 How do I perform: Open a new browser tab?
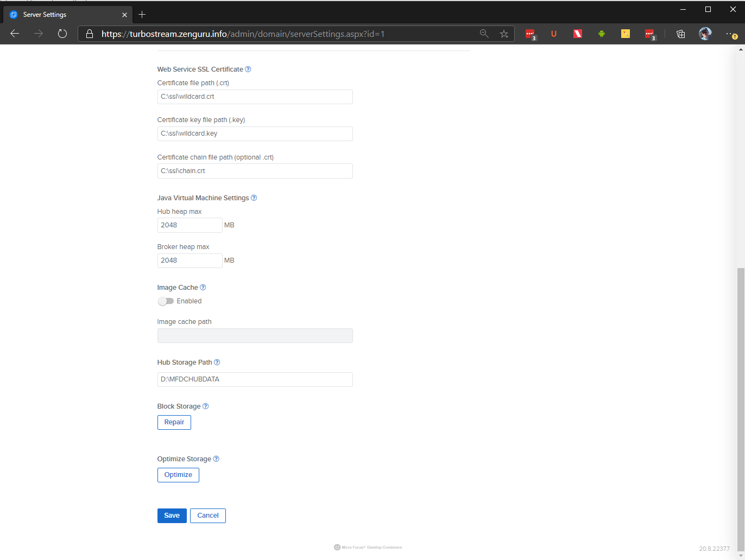142,15
